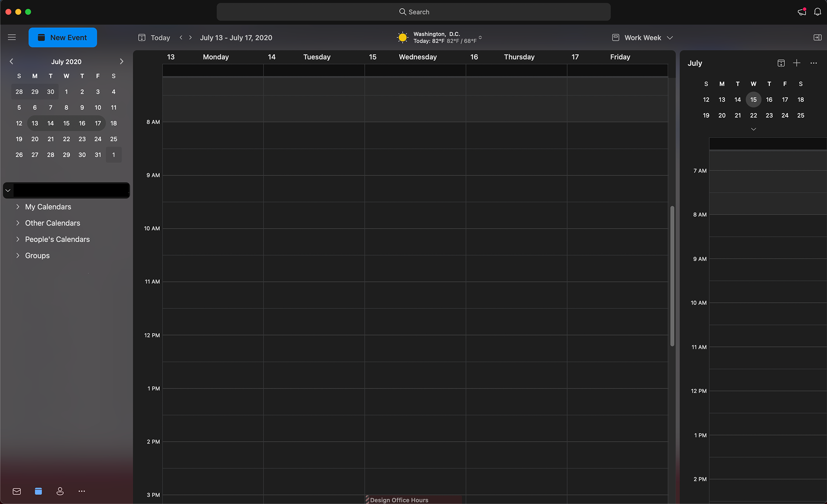The height and width of the screenshot is (504, 827).
Task: Expand mini calendar with down chevron
Action: (753, 129)
